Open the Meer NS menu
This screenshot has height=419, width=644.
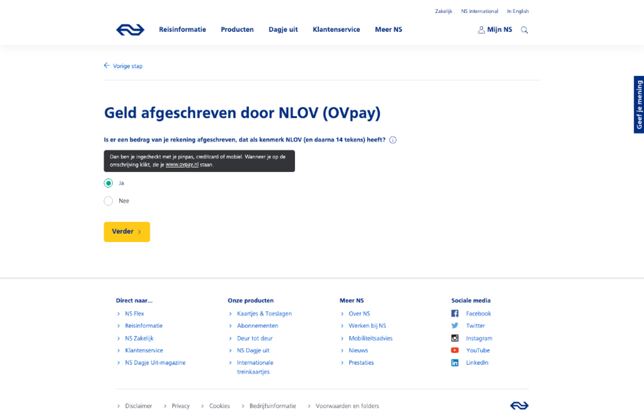point(388,30)
